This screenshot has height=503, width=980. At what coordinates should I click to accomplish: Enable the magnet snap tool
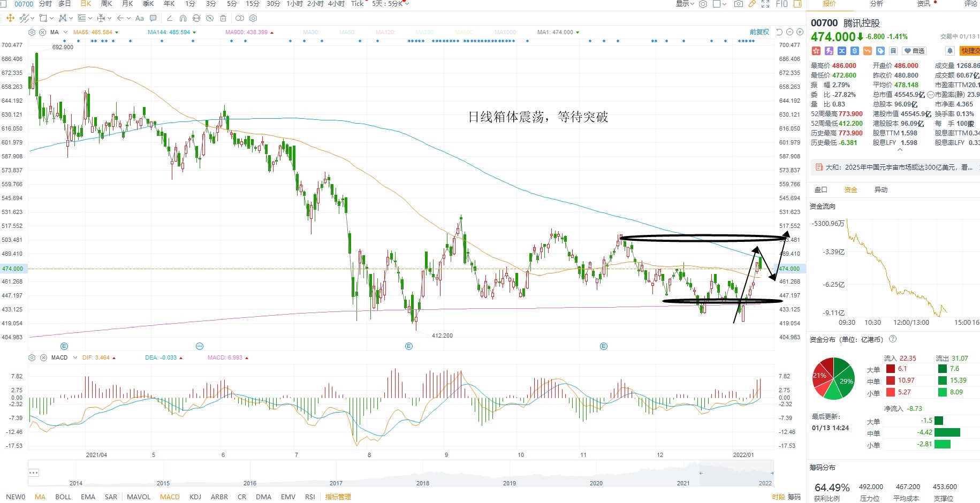tap(183, 18)
